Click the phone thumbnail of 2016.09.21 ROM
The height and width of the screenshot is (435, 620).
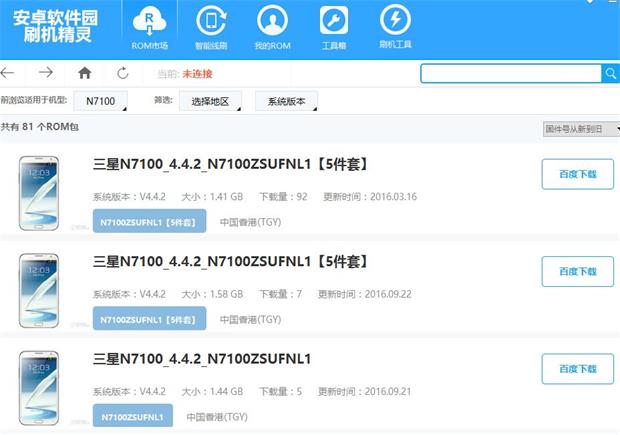click(x=39, y=388)
